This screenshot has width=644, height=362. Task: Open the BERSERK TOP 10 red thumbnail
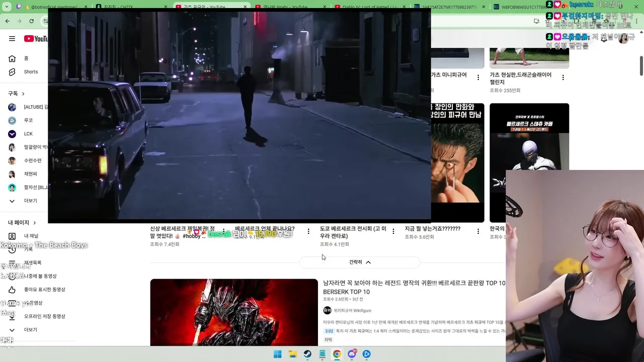point(234,312)
